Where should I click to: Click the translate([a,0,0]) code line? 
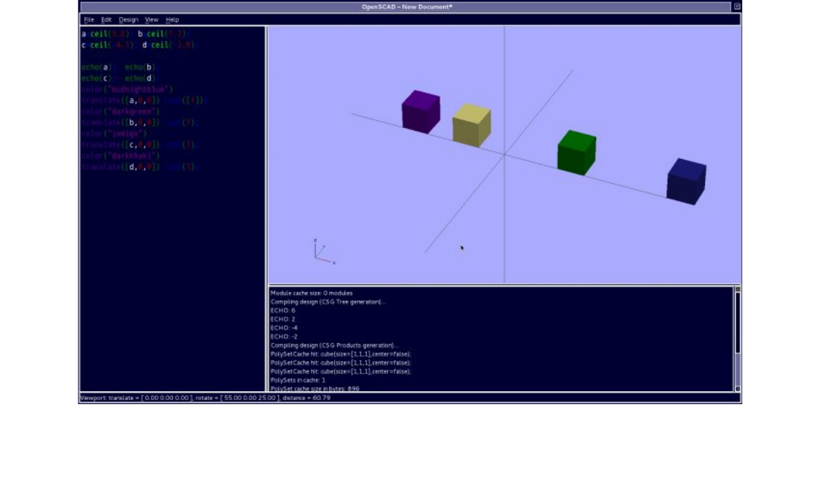coord(144,101)
